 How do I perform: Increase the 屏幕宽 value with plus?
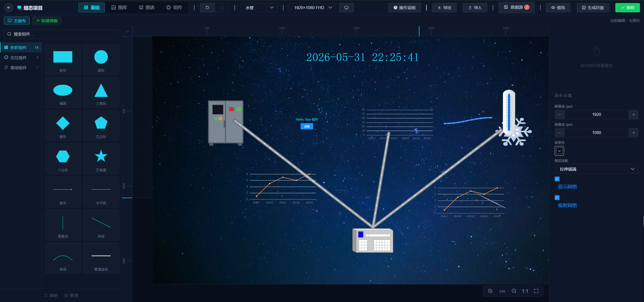(633, 115)
